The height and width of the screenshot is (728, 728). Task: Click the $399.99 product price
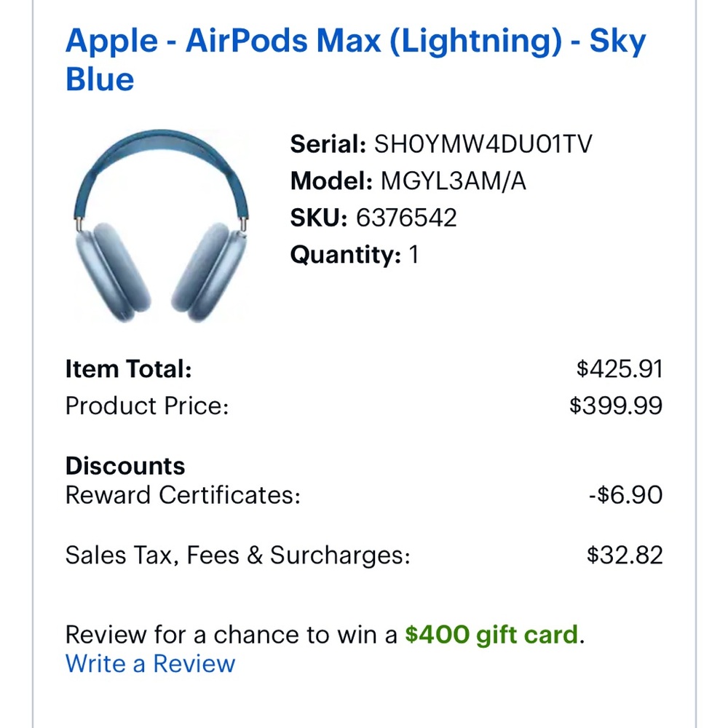coord(617,405)
